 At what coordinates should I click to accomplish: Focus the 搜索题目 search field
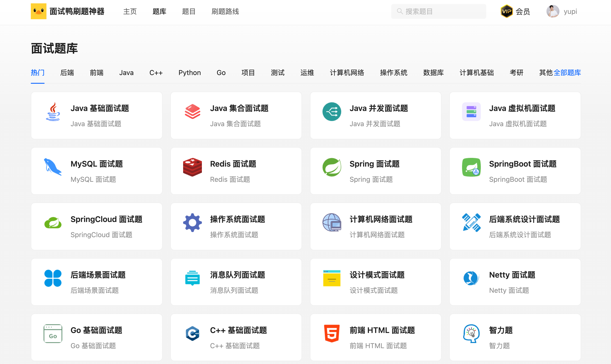[439, 11]
